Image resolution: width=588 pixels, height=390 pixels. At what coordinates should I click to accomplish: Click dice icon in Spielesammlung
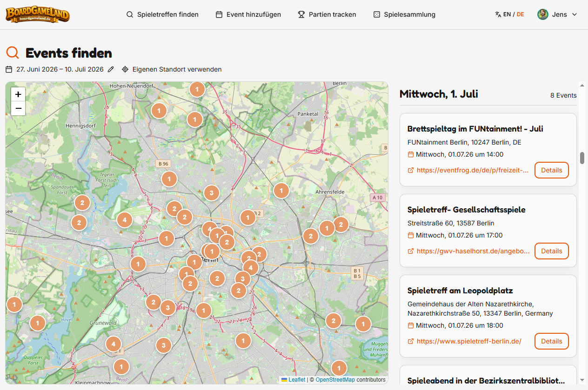376,14
